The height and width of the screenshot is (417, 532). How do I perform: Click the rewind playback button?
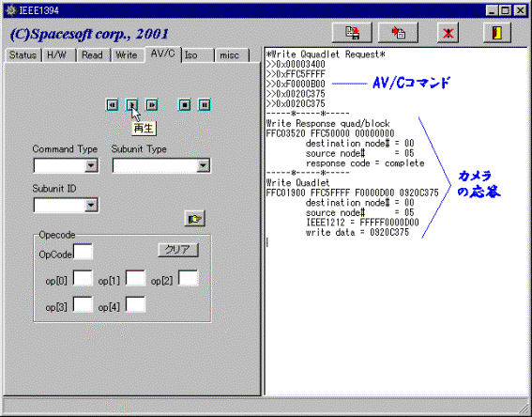coord(113,105)
